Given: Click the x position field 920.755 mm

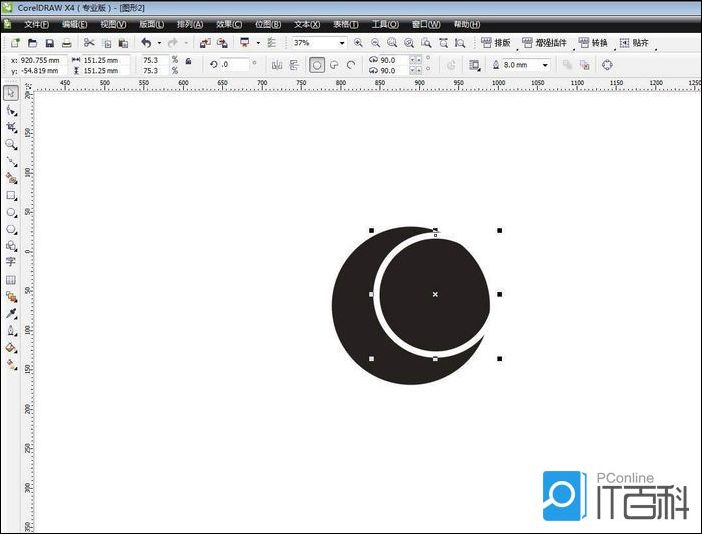Looking at the screenshot, I should tap(43, 60).
